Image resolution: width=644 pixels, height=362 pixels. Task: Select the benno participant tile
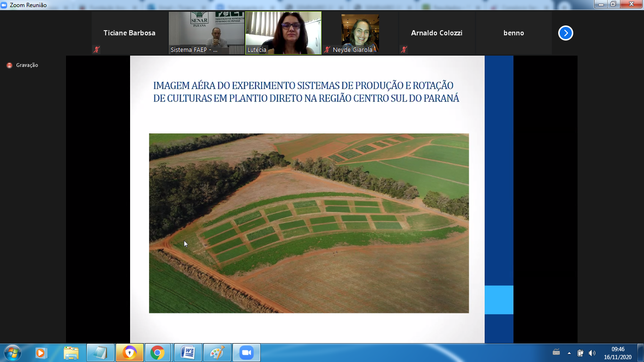click(x=514, y=33)
